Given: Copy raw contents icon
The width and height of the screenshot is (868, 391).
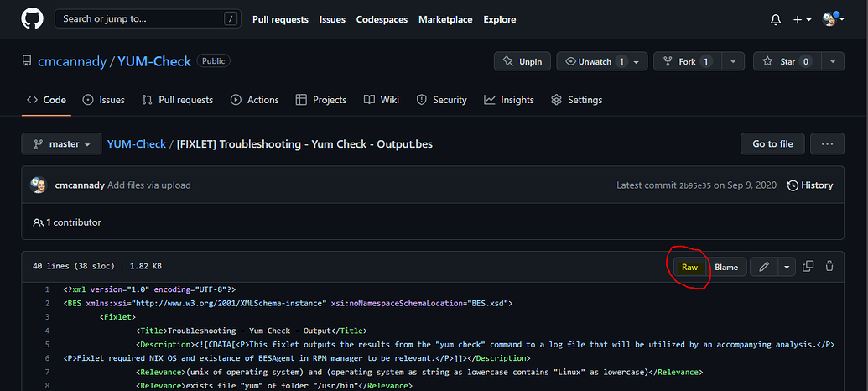Looking at the screenshot, I should coord(808,266).
